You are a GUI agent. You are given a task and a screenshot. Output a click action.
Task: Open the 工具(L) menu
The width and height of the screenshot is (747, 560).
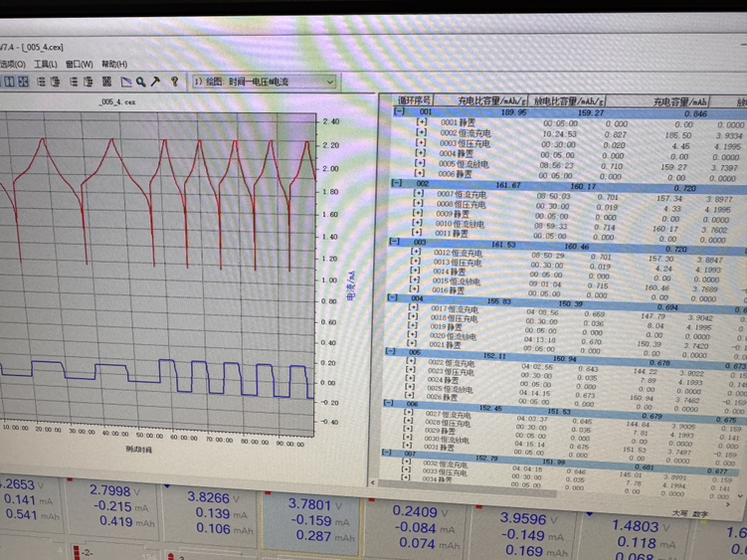tap(46, 64)
